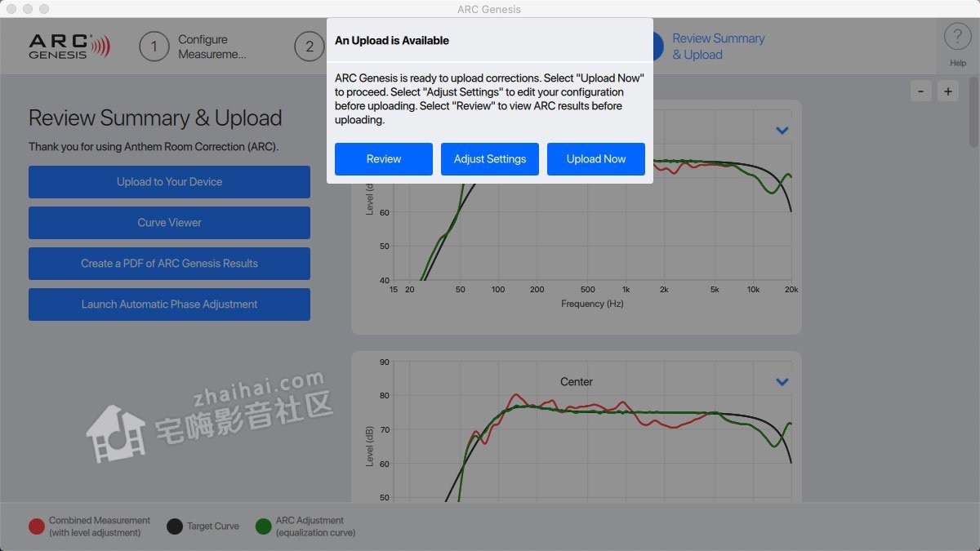The width and height of the screenshot is (980, 551).
Task: Expand the top chart's chevron dropdown
Action: point(782,131)
